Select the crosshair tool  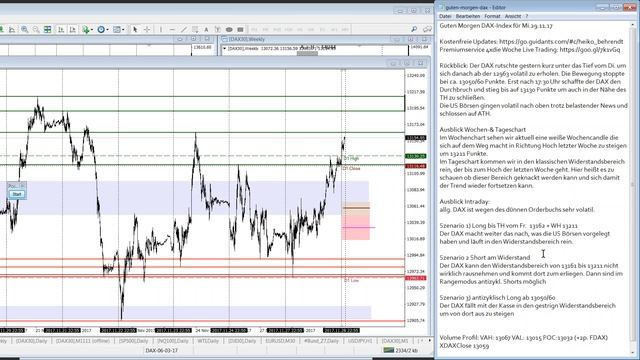[147, 29]
